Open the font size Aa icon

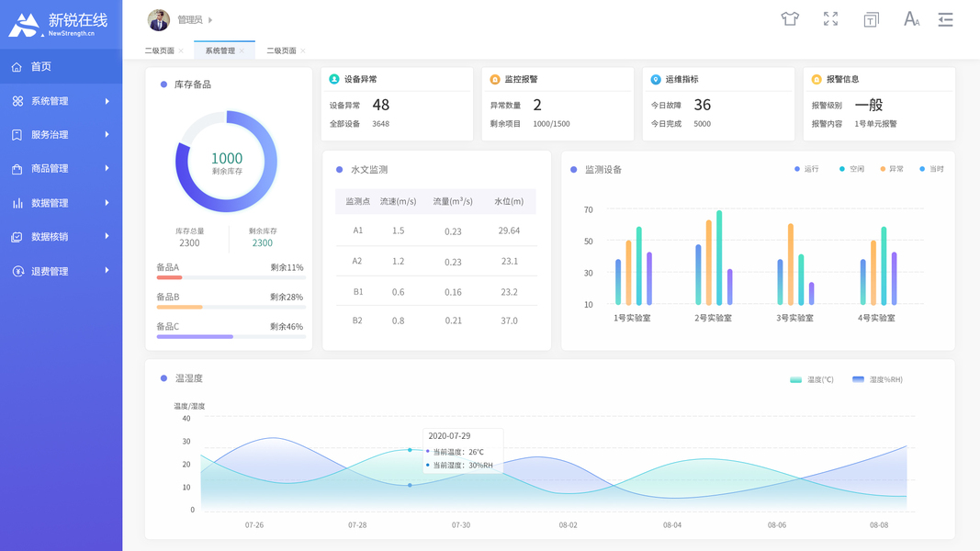(911, 18)
